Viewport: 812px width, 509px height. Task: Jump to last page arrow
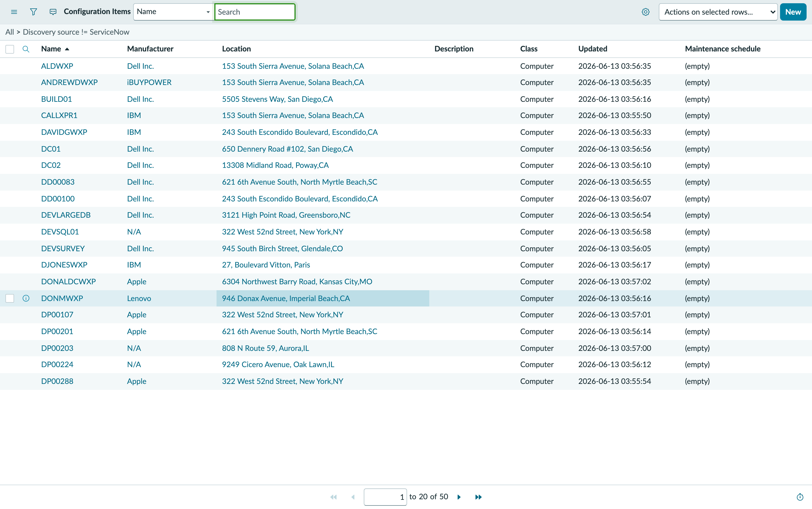tap(478, 497)
